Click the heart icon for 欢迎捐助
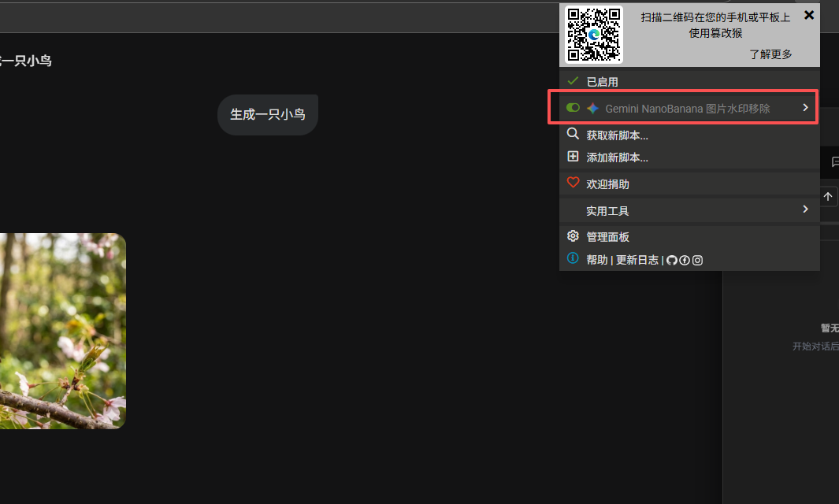Viewport: 839px width, 504px height. click(573, 183)
